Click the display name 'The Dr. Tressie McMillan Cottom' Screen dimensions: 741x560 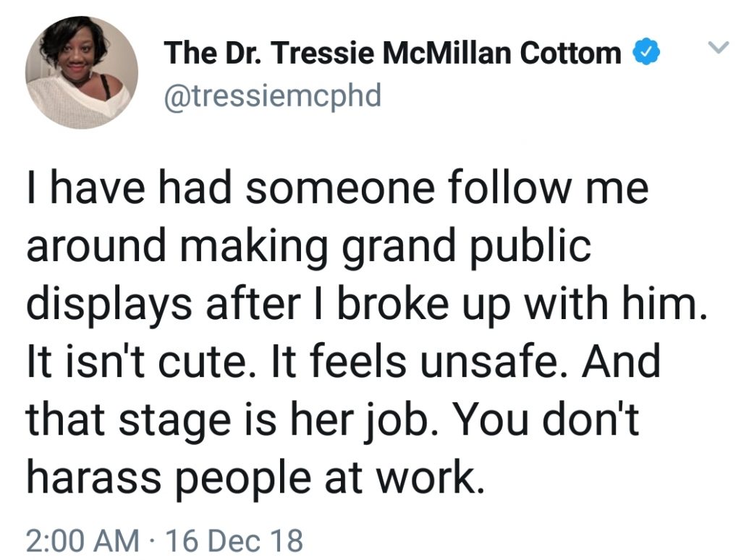click(393, 54)
